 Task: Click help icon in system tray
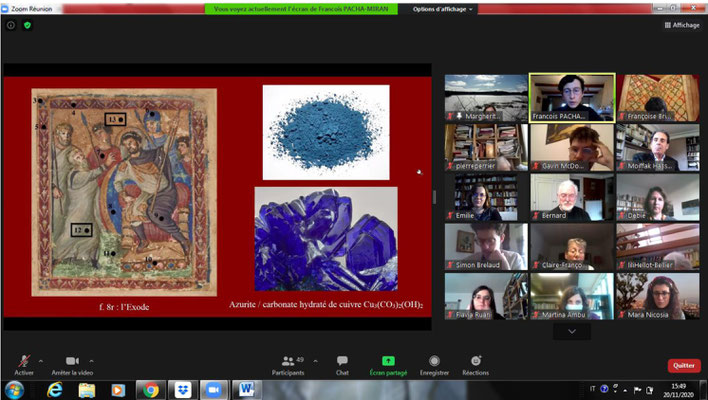604,389
